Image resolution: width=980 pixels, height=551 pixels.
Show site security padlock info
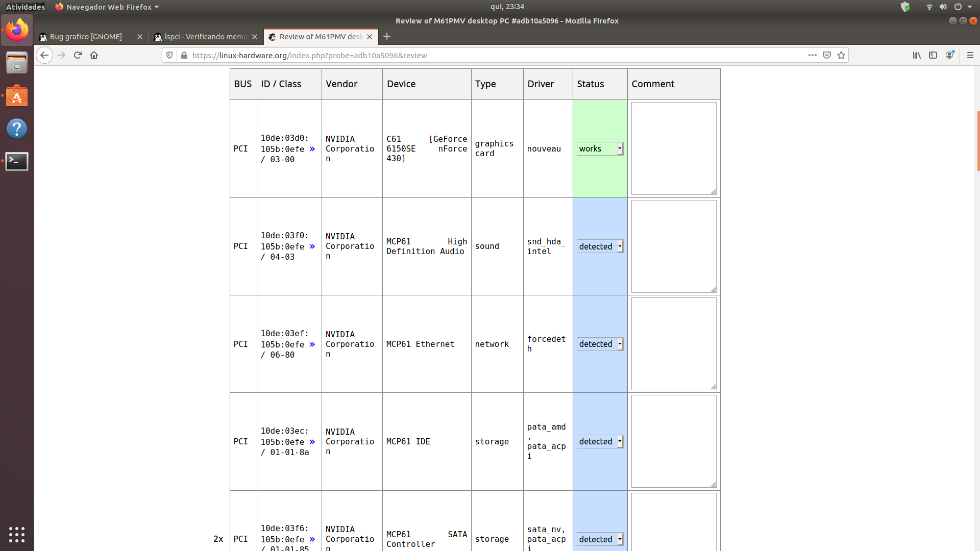click(184, 55)
